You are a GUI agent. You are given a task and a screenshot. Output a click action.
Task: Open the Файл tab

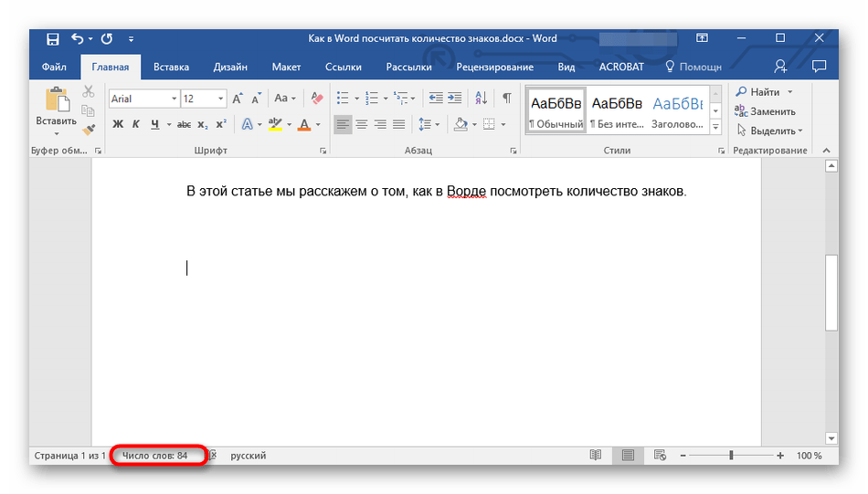(x=54, y=67)
